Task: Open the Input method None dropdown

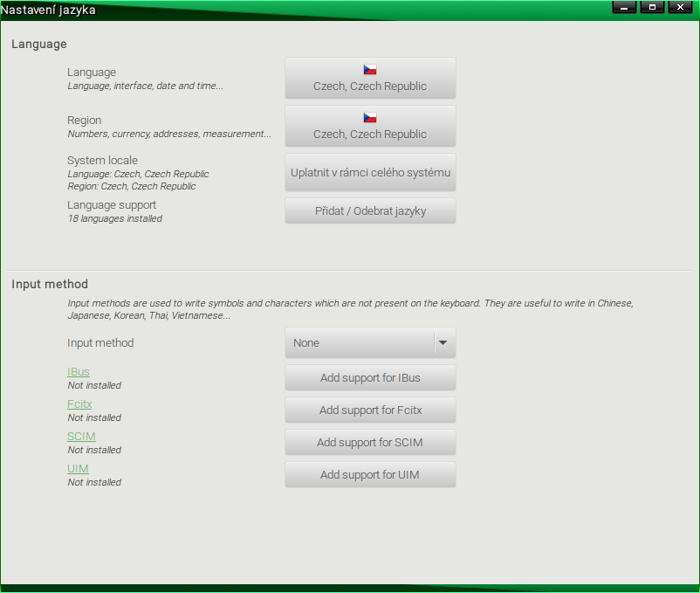Action: (x=370, y=342)
